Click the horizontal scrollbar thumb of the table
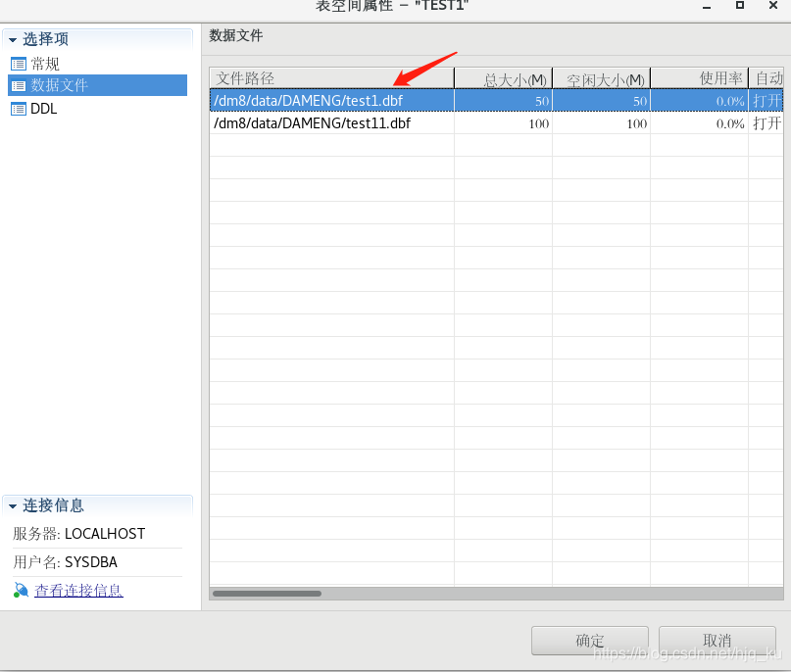Screen dimensions: 791x672 point(267,594)
